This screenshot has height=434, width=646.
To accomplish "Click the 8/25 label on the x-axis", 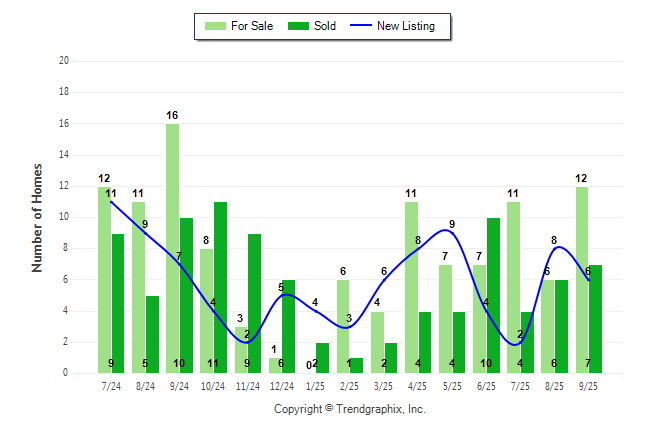I will [x=554, y=385].
